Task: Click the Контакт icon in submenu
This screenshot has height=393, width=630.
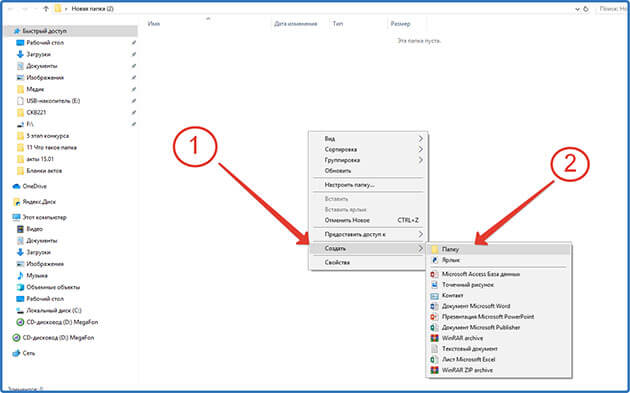Action: point(434,296)
